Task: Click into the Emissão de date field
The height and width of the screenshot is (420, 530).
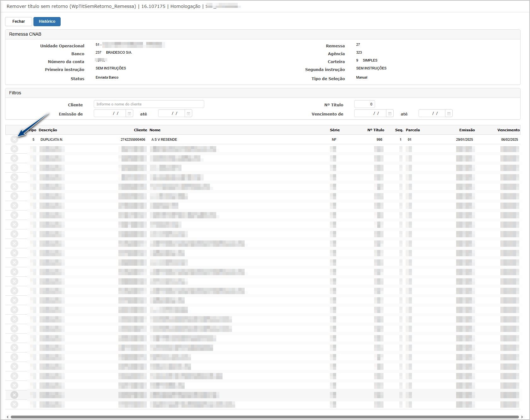Action: 110,114
